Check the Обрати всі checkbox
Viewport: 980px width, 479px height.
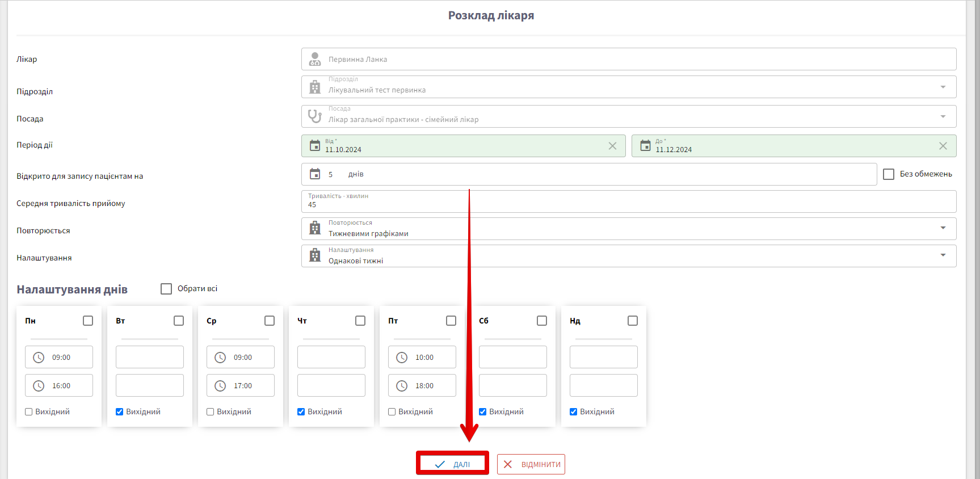click(x=166, y=289)
